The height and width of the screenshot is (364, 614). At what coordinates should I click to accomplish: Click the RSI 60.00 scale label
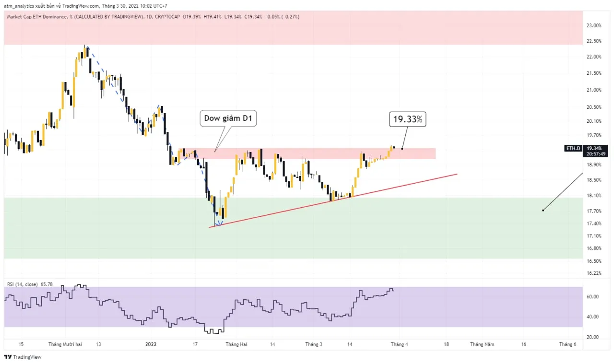click(592, 297)
